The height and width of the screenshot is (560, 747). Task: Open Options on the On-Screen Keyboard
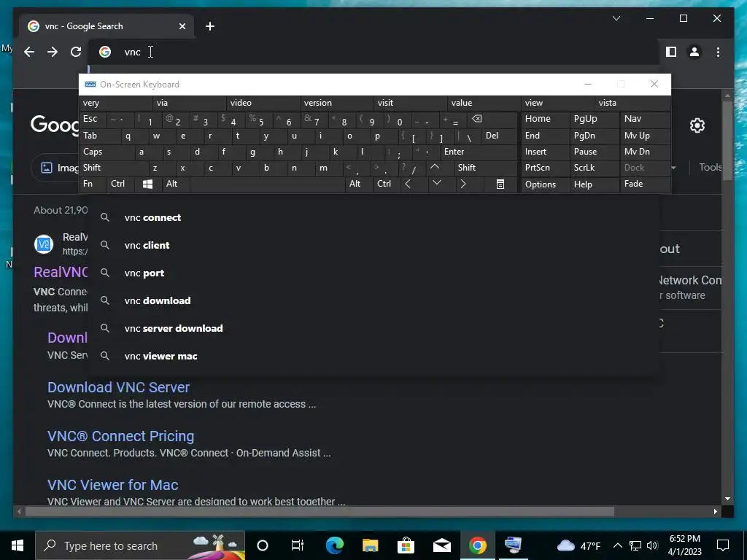point(545,184)
